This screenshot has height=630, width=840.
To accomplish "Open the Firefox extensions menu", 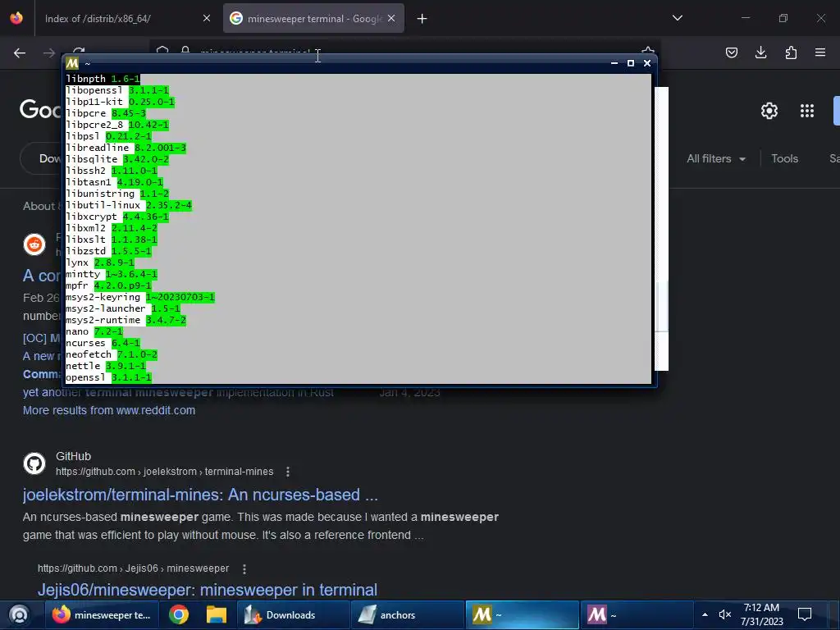I will (x=791, y=52).
